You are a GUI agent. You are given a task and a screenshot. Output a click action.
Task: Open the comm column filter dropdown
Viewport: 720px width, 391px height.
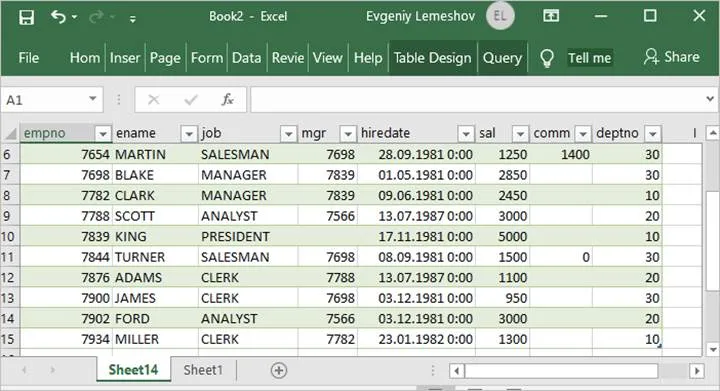tap(583, 134)
